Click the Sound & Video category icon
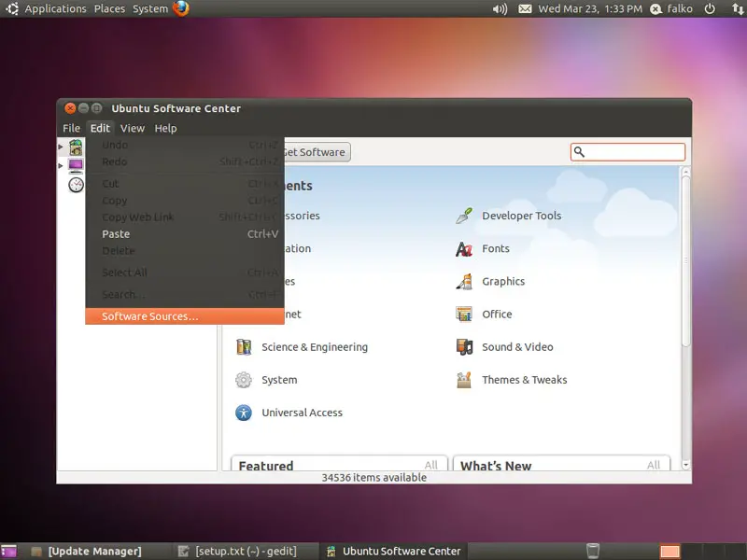 pos(464,347)
